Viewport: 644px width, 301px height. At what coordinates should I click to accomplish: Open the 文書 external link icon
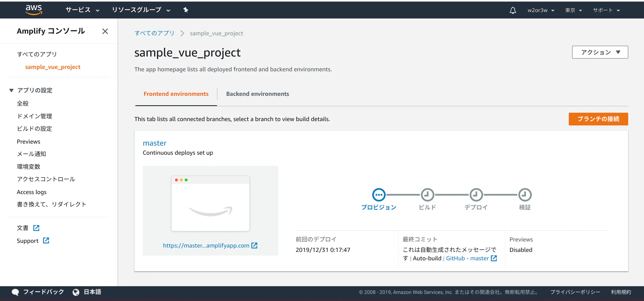(x=36, y=228)
